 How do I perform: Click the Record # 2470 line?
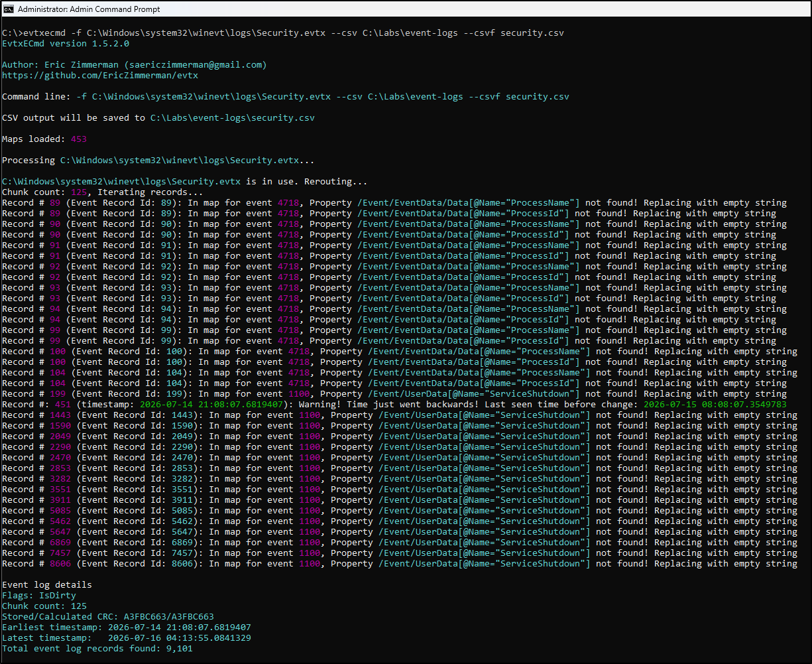pos(400,458)
